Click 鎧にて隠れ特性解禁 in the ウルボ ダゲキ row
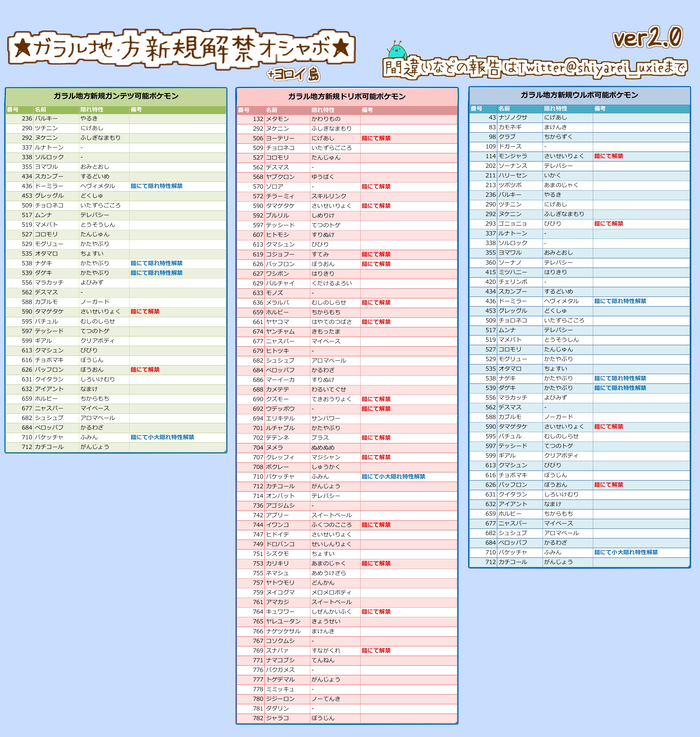This screenshot has width=700, height=737. point(620,388)
